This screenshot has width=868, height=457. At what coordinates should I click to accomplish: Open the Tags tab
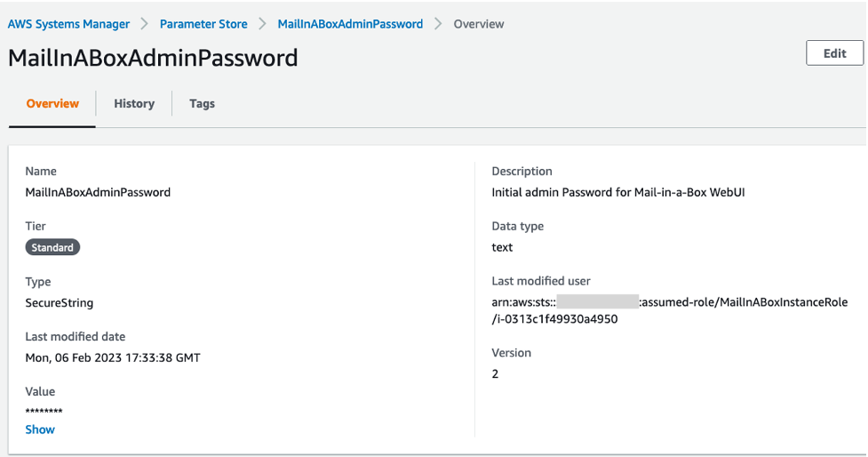(x=202, y=104)
